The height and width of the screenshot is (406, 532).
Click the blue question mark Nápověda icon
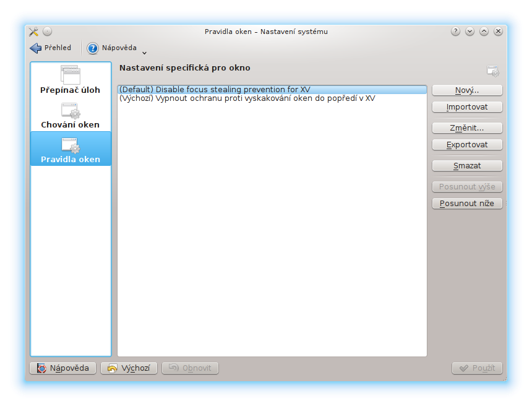93,48
